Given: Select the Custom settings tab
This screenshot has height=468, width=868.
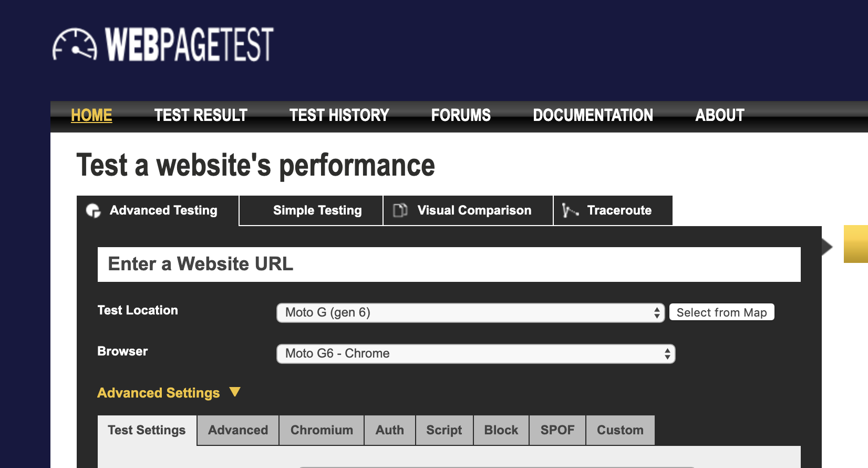Looking at the screenshot, I should tap(621, 430).
